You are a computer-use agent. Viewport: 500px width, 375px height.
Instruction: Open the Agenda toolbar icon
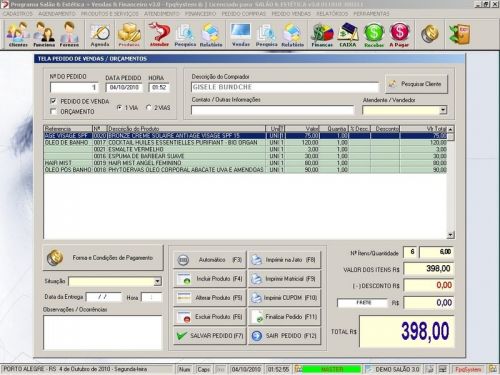point(100,34)
